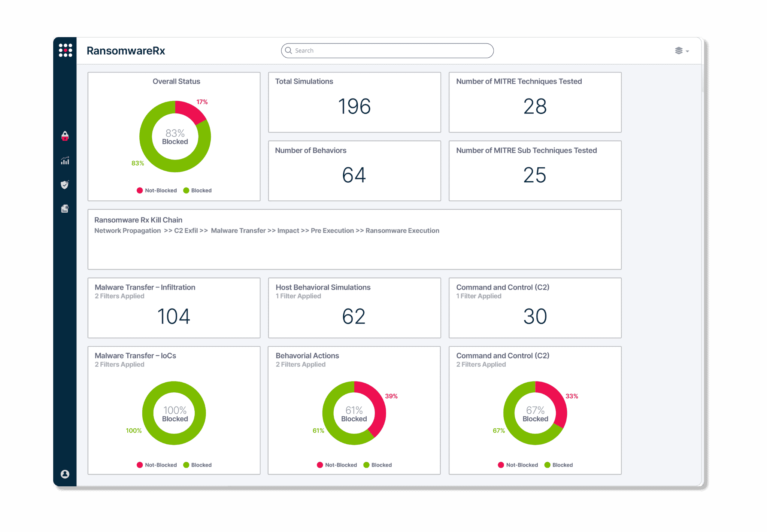Click the red 17% segment in Overall Status
The image size is (767, 532).
[x=190, y=111]
